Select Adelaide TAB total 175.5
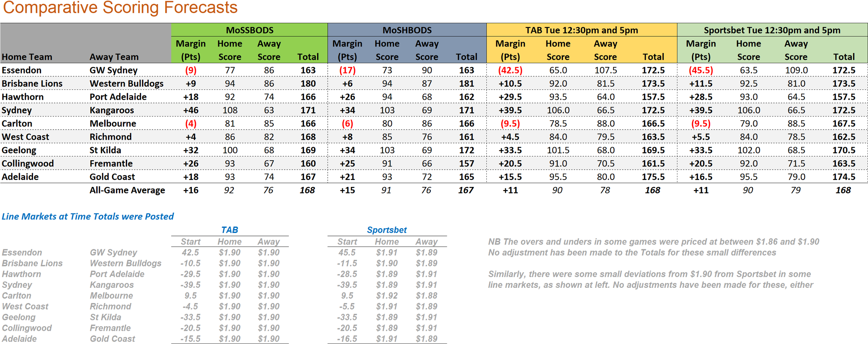 (x=653, y=177)
